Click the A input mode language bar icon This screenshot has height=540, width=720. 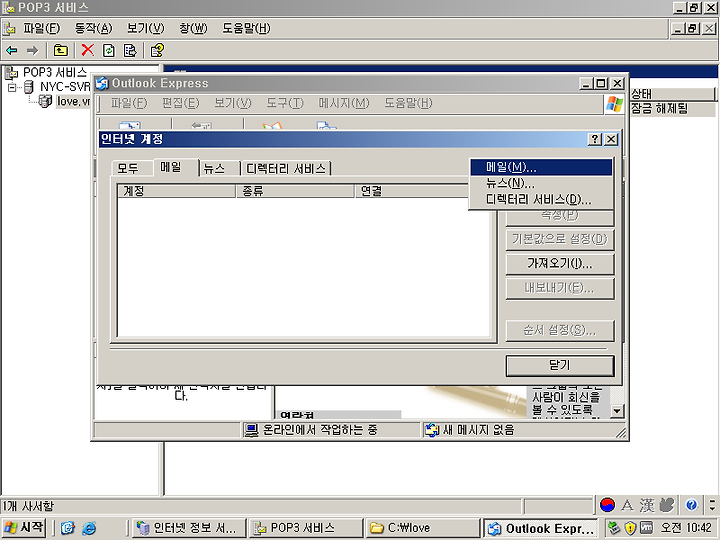[627, 505]
